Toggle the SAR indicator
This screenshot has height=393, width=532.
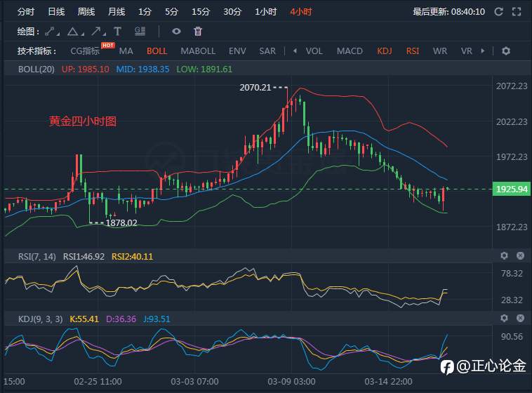[x=267, y=51]
